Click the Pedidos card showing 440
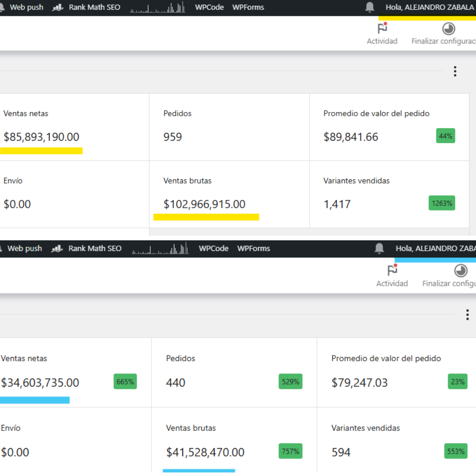Viewport: 476px width, 476px height. (234, 372)
